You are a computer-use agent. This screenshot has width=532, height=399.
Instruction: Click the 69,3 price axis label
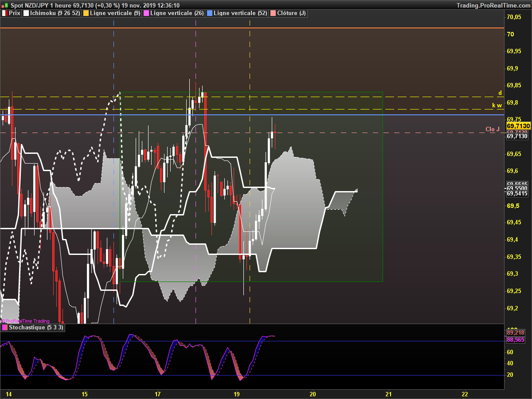[x=512, y=274]
